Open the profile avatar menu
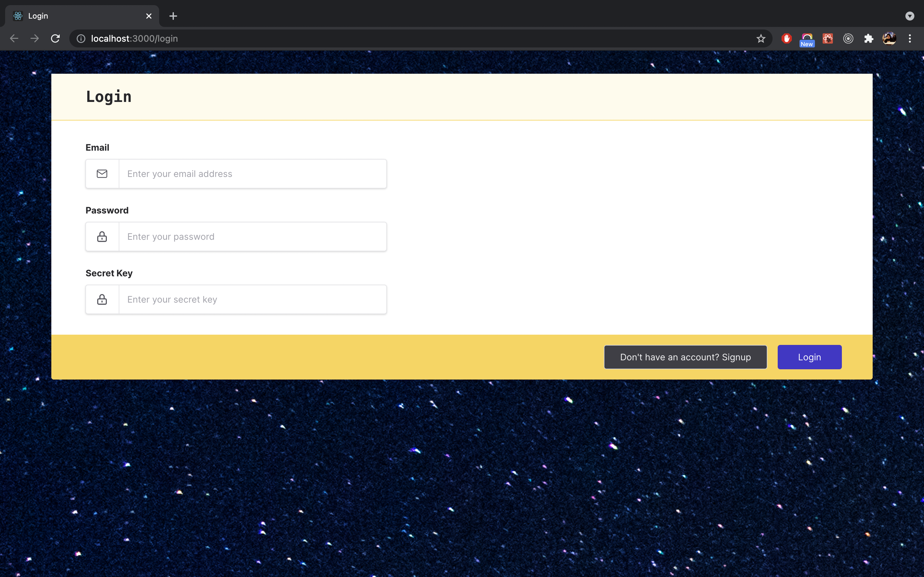 889,38
